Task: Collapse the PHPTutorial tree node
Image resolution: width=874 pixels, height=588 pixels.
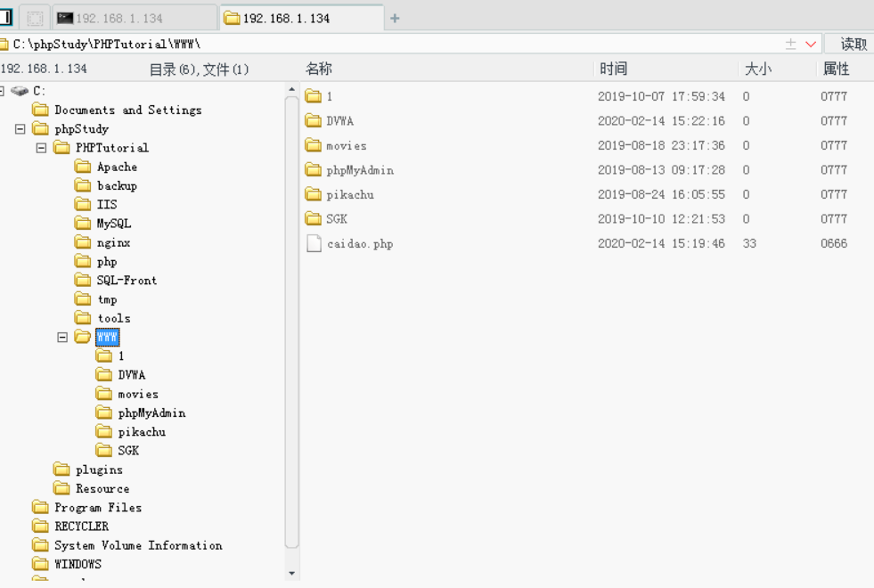Action: 41,148
